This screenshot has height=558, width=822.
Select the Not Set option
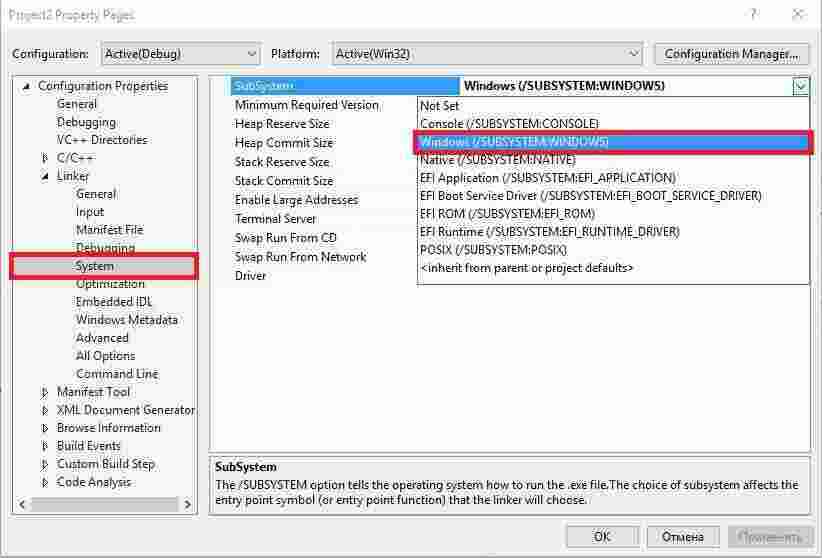click(440, 105)
